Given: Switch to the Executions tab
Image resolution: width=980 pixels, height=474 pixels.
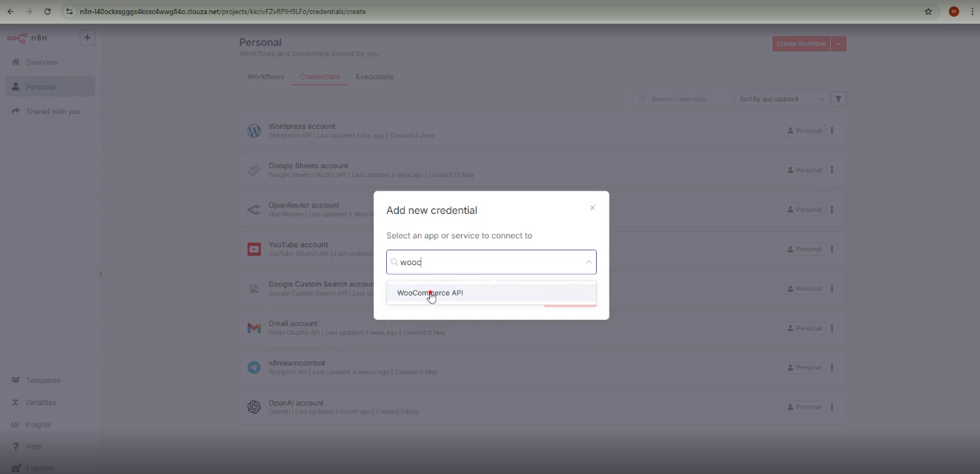Looking at the screenshot, I should pyautogui.click(x=374, y=77).
